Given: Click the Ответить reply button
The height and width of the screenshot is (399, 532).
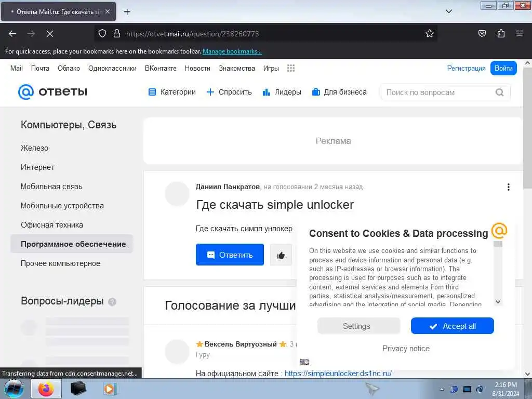Looking at the screenshot, I should coord(230,255).
